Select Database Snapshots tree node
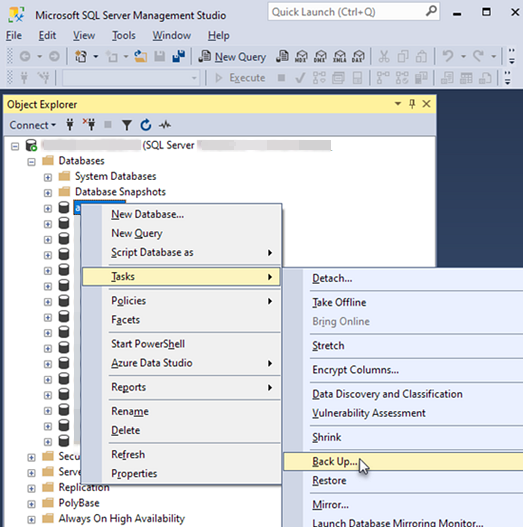 120,192
